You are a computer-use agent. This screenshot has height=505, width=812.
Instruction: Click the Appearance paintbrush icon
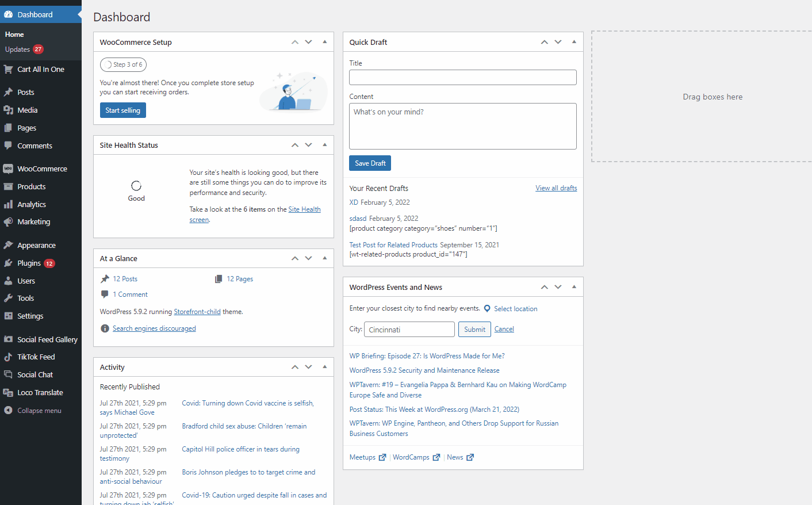tap(8, 245)
